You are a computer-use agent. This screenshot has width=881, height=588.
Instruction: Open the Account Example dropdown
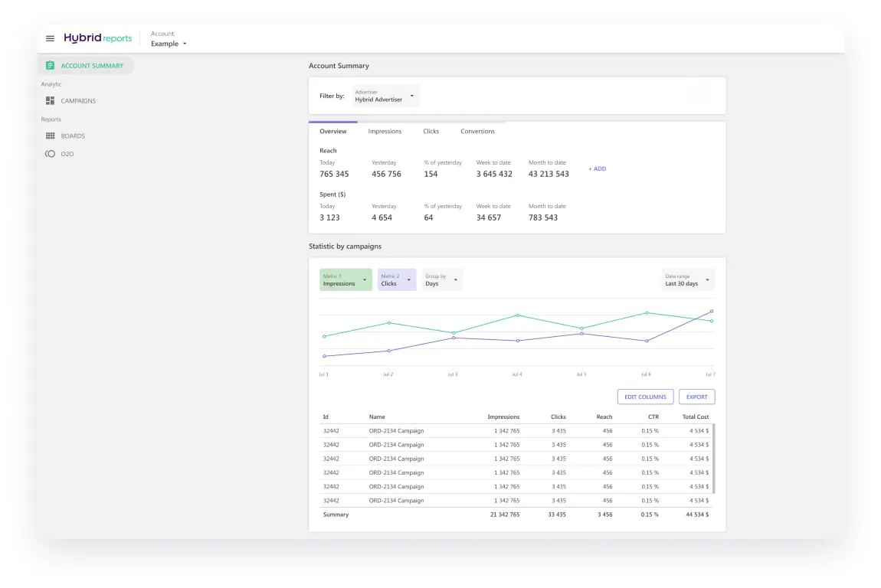(x=169, y=39)
